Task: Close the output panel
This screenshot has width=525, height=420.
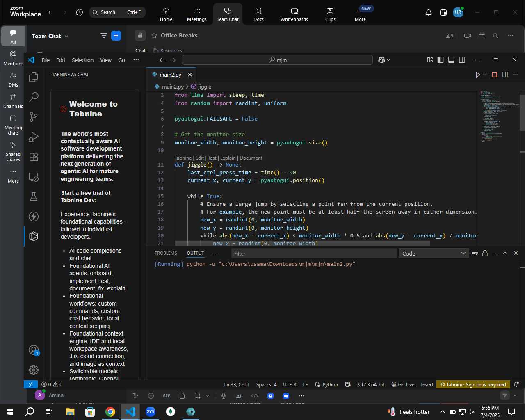Action: [x=516, y=253]
